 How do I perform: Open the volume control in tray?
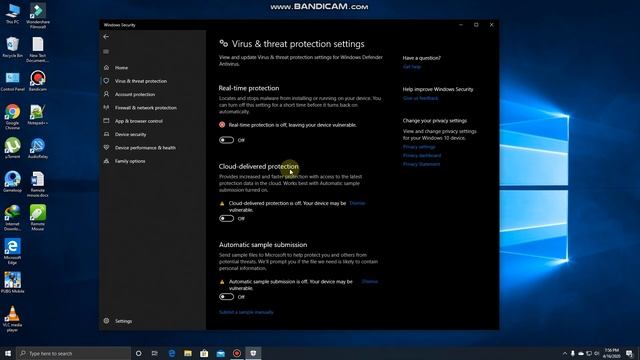[597, 353]
